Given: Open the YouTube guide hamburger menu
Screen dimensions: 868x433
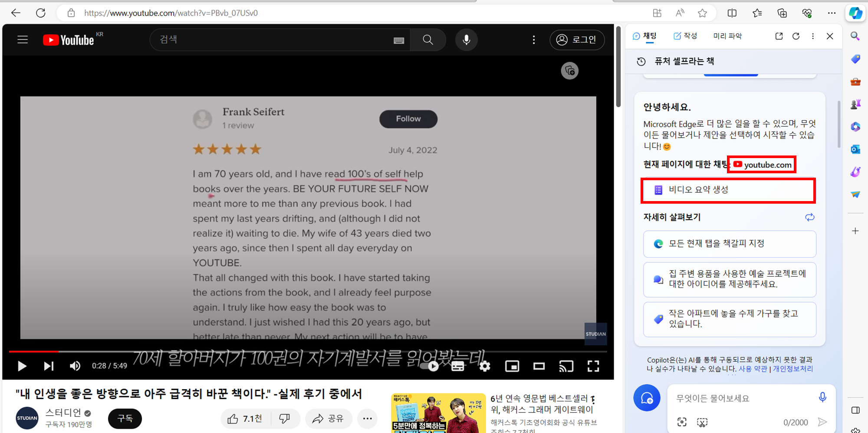Looking at the screenshot, I should coord(23,40).
